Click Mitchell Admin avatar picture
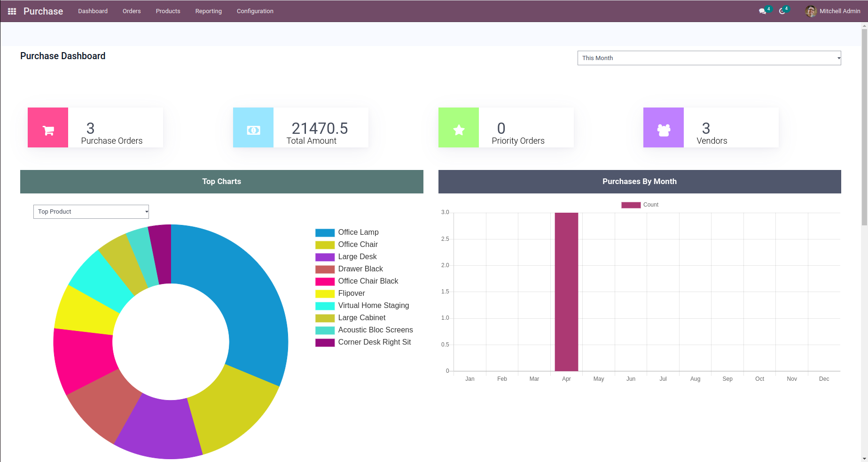 [811, 11]
